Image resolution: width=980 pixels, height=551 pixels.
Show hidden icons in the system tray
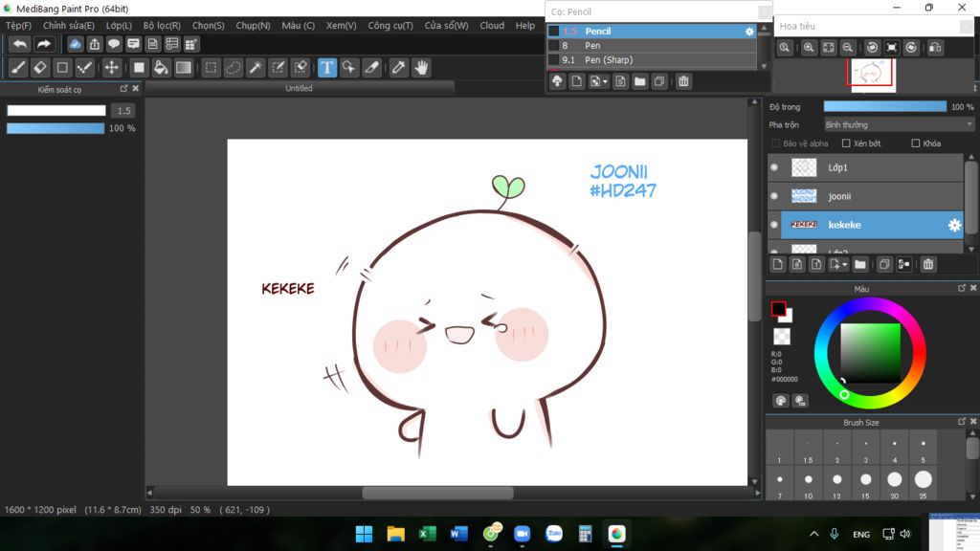tap(813, 534)
